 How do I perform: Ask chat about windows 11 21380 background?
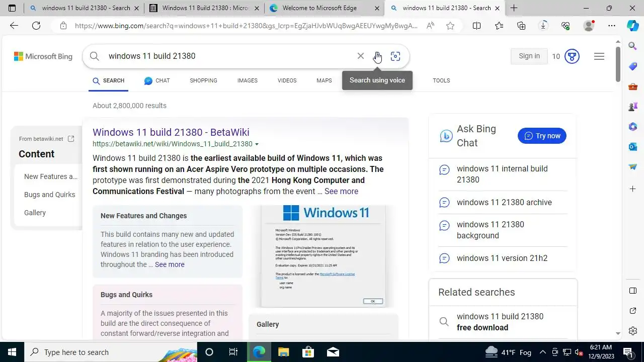[503, 230]
